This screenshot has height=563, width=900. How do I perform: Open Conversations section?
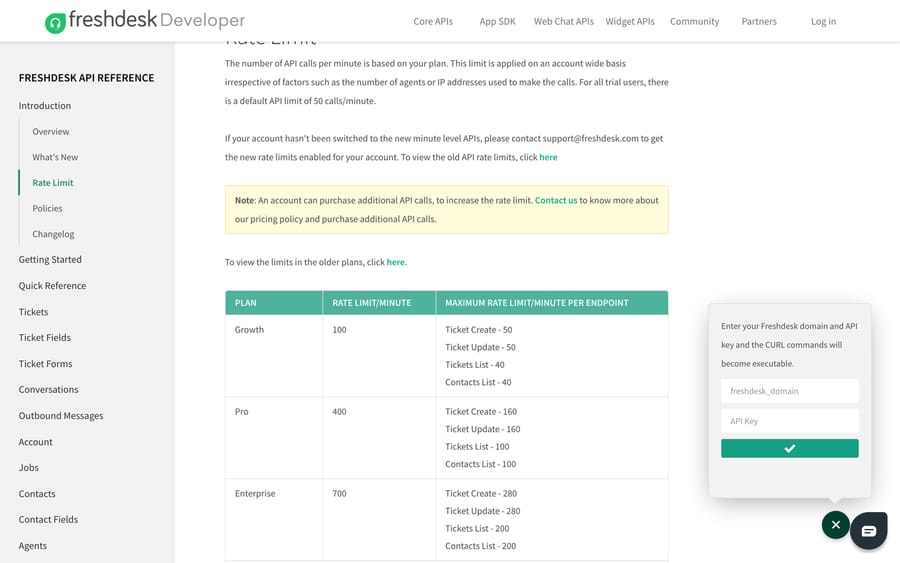(48, 390)
